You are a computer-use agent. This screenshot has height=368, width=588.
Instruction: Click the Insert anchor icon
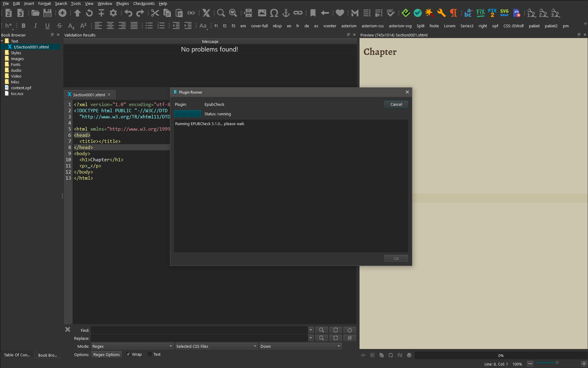click(286, 13)
